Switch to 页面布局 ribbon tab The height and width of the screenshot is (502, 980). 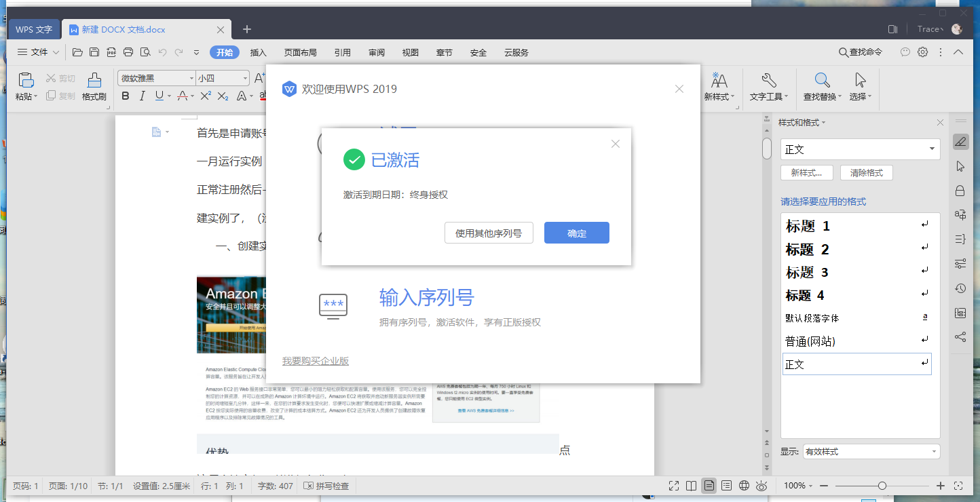(301, 52)
